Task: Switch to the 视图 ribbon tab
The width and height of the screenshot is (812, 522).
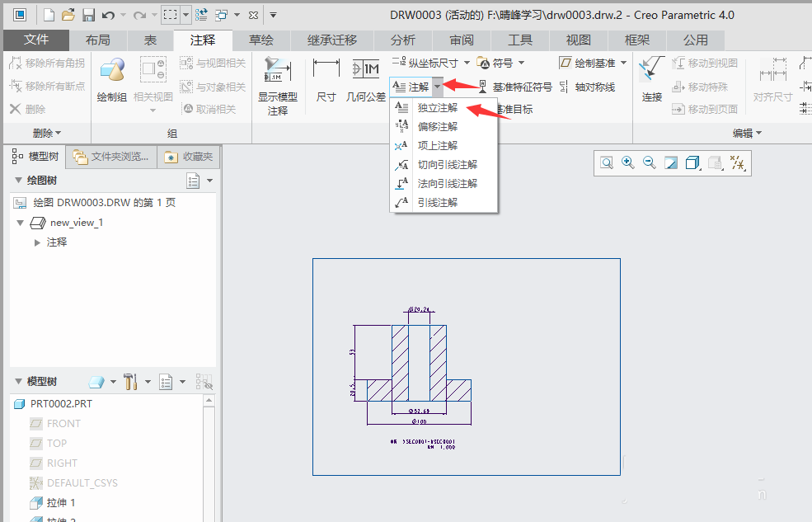Action: [x=580, y=40]
